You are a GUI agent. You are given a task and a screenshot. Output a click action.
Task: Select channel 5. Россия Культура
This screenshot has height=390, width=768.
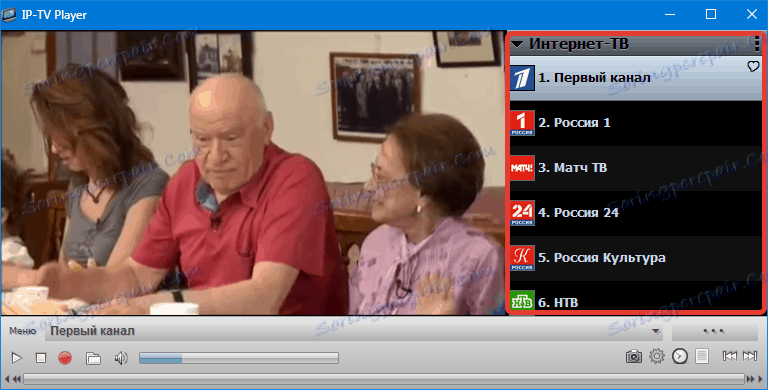[636, 258]
